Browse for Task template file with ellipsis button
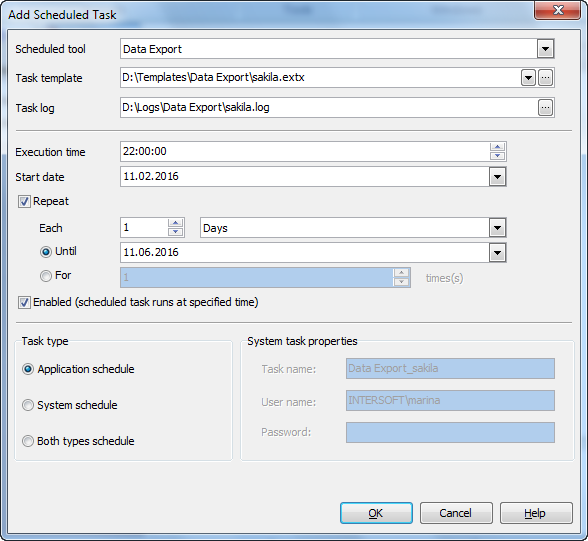 [x=546, y=78]
